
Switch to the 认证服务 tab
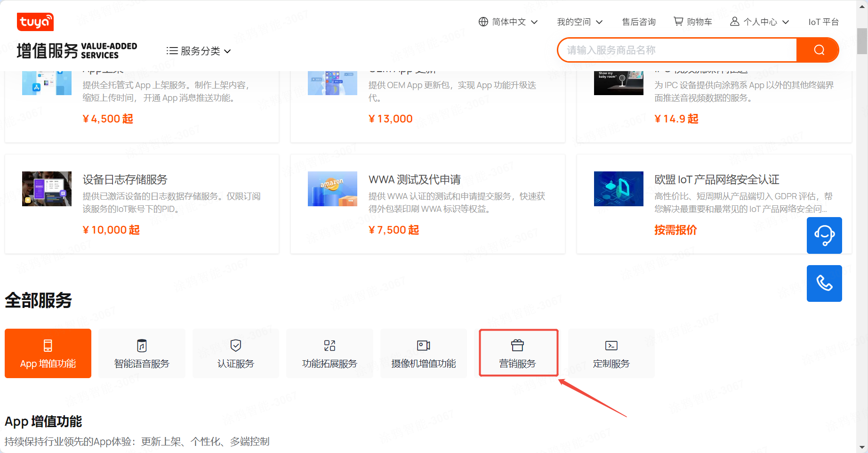(236, 353)
